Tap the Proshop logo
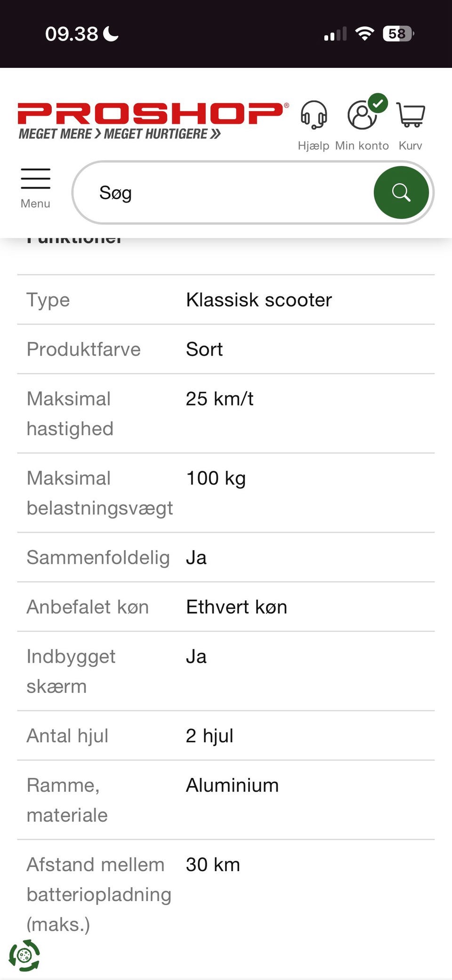 [152, 121]
